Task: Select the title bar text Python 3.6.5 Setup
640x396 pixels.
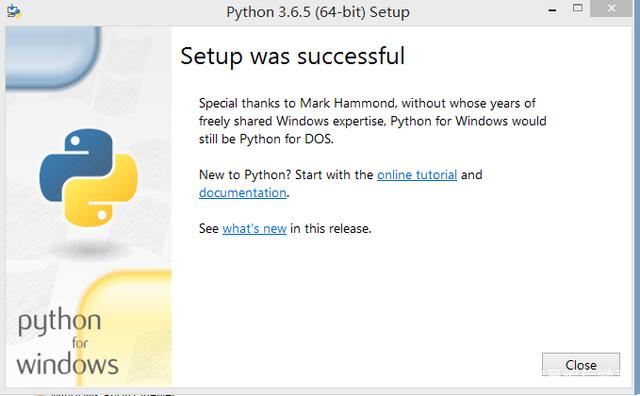Action: 318,12
